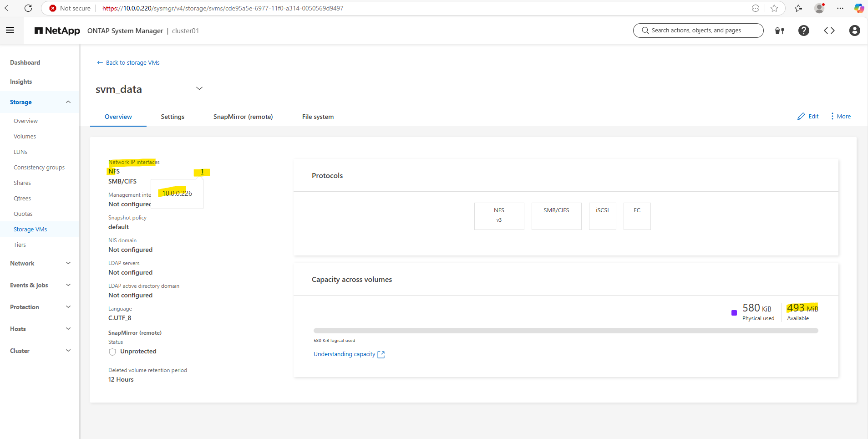Click the iSCSI protocol tile
This screenshot has width=868, height=439.
pos(602,216)
